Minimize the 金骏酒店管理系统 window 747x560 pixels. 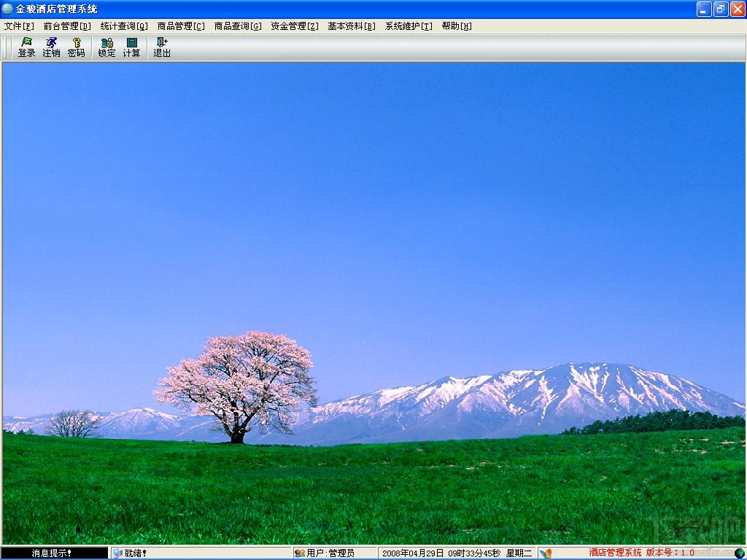point(704,9)
